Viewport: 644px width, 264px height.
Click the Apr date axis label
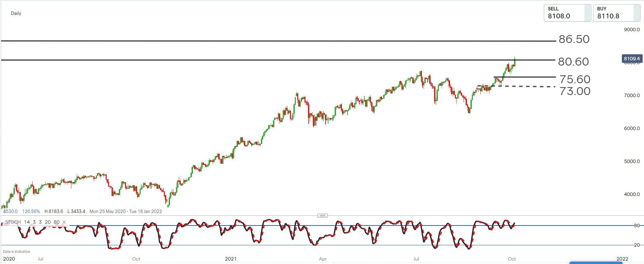click(x=323, y=259)
